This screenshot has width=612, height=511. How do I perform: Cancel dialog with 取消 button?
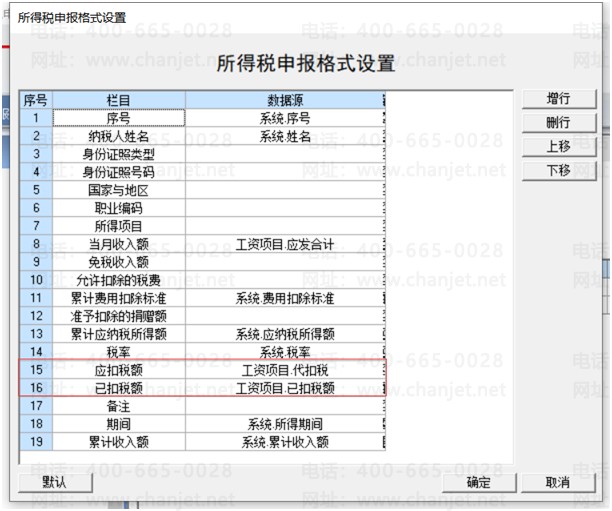(558, 483)
